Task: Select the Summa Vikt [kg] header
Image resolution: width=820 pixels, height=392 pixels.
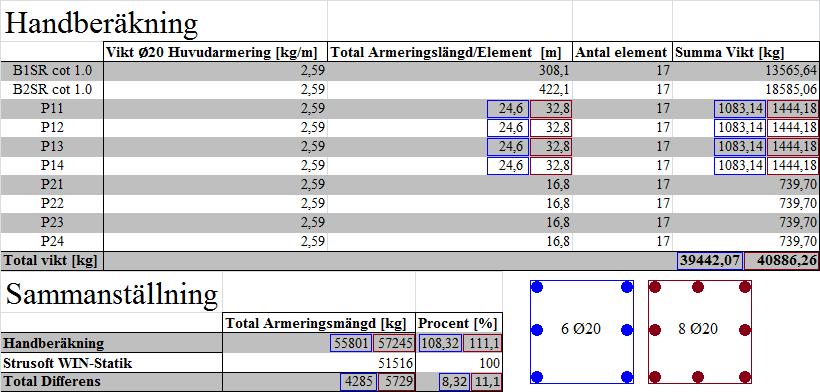Action: click(730, 52)
